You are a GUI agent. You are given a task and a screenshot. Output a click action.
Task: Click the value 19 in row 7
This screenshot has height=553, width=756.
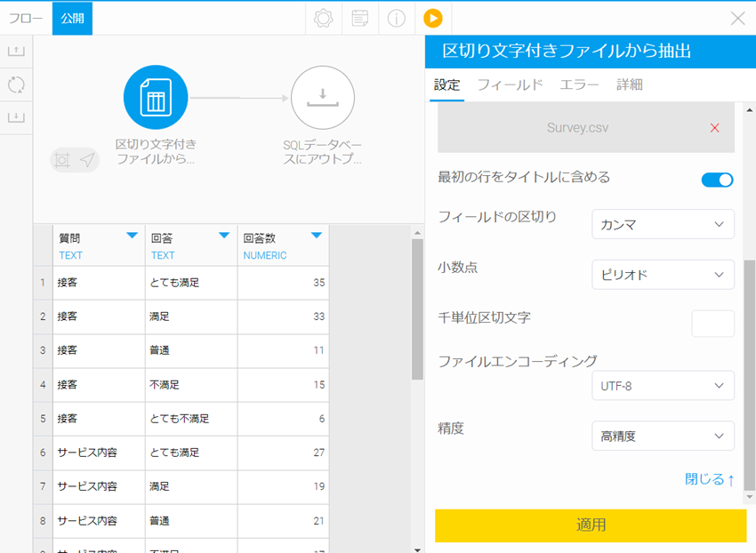(x=319, y=486)
